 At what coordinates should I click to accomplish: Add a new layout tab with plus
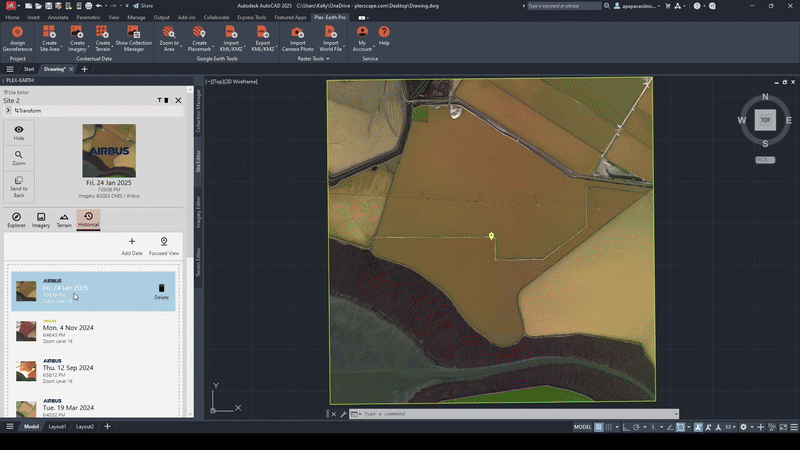tap(107, 427)
